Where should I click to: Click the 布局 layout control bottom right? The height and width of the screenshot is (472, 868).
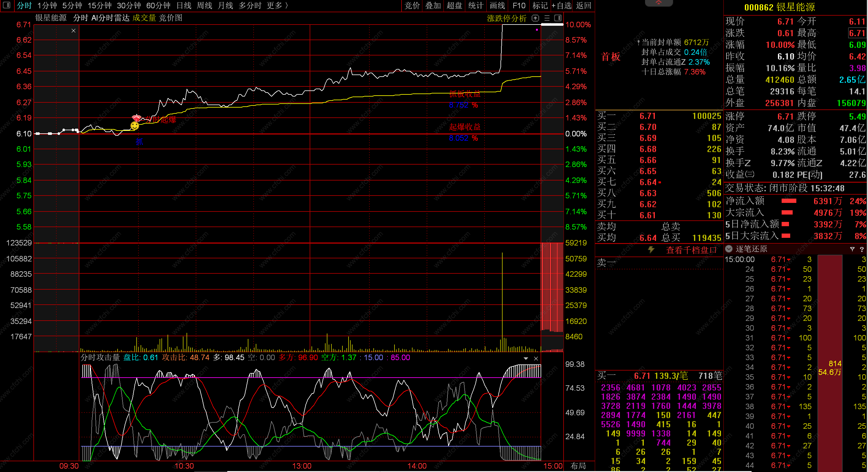click(x=578, y=466)
